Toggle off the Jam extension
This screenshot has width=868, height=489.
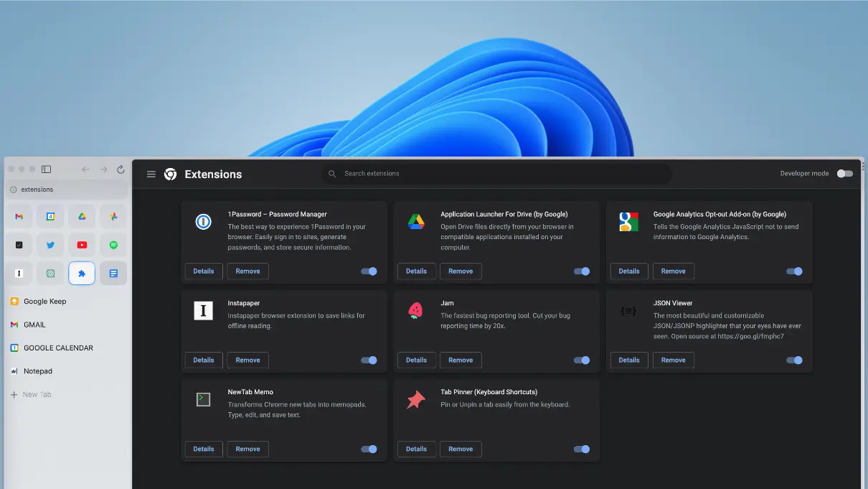pyautogui.click(x=582, y=360)
